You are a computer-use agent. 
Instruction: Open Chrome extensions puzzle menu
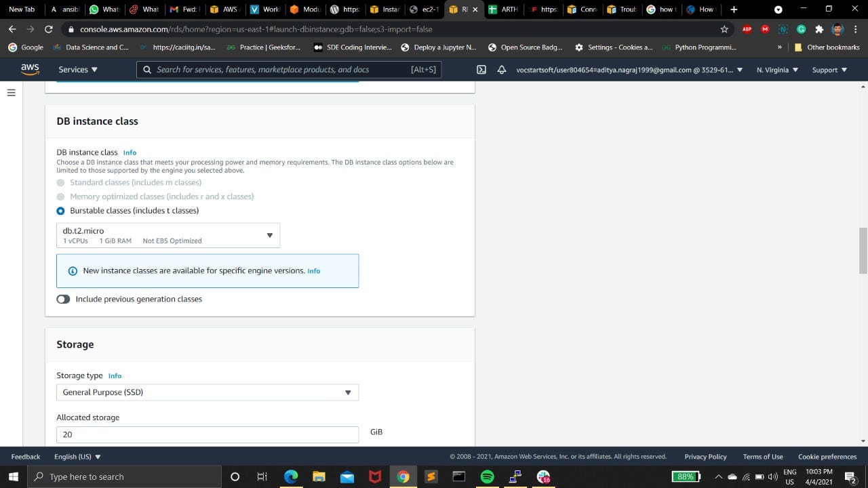[819, 29]
